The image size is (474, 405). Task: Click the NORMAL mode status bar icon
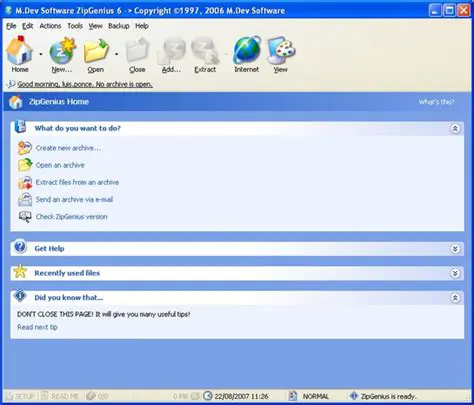tap(293, 396)
